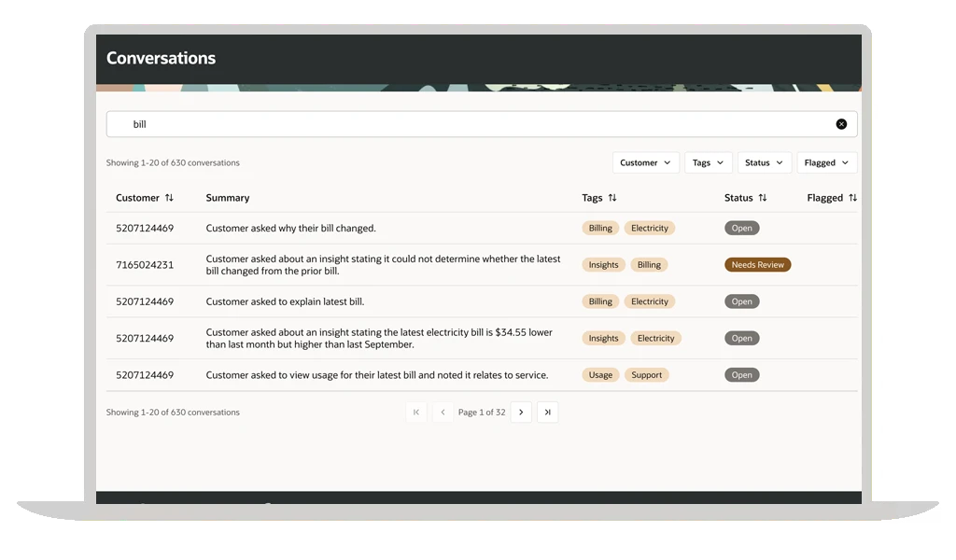The height and width of the screenshot is (560, 956).
Task: Click the Summary column header
Action: coord(228,198)
